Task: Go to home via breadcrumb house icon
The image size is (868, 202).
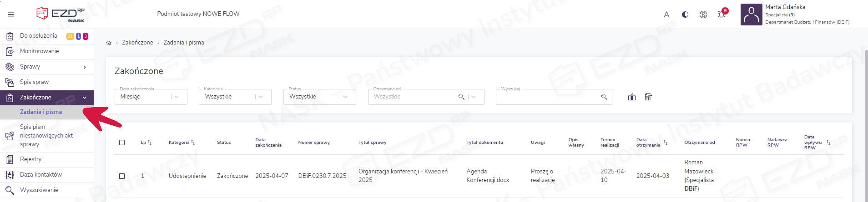Action: click(109, 43)
